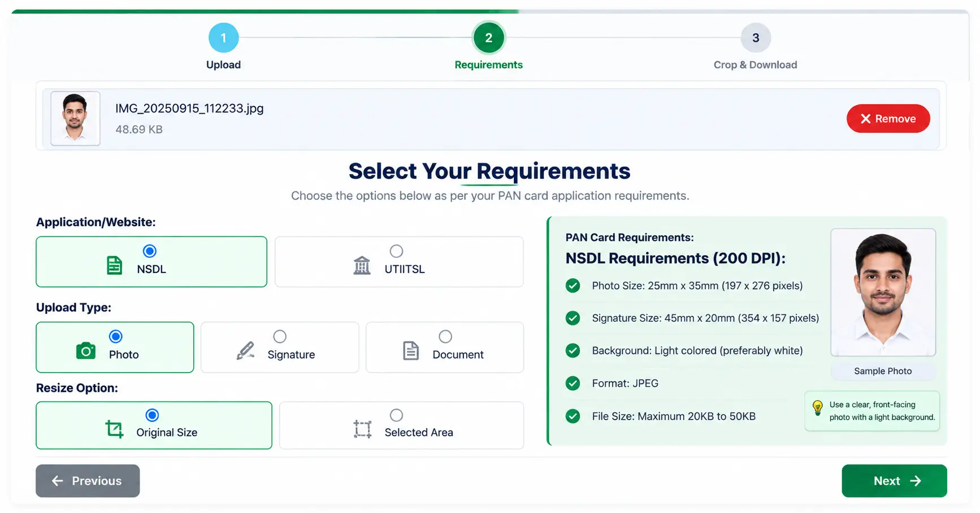This screenshot has height=513, width=980.
Task: Remove the uploaded image file
Action: tap(888, 119)
